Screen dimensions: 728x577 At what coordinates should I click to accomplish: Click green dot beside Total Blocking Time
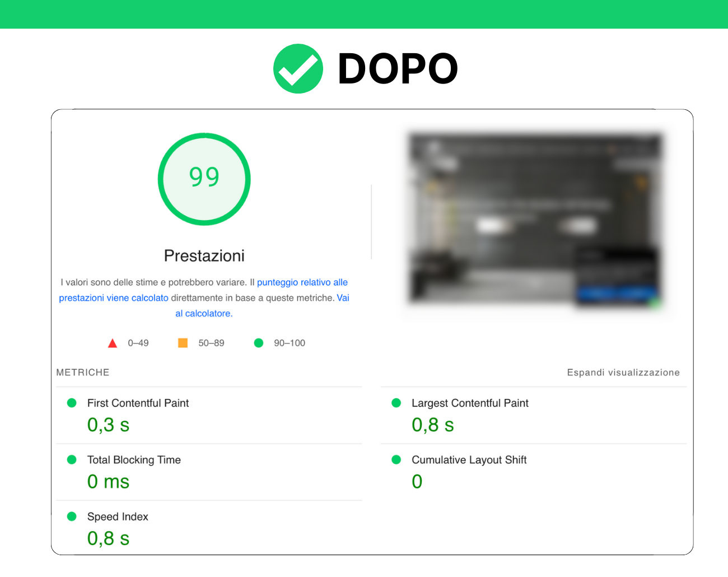click(72, 460)
